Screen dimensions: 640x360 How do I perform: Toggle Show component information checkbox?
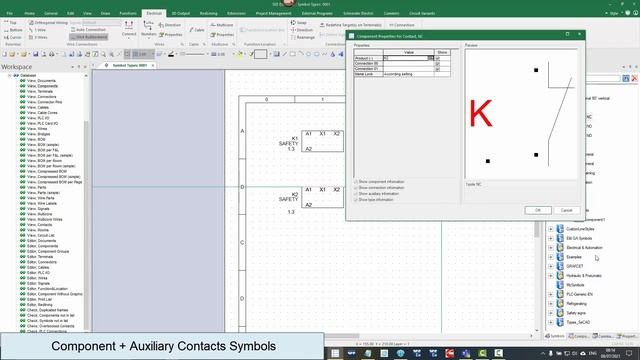click(356, 182)
